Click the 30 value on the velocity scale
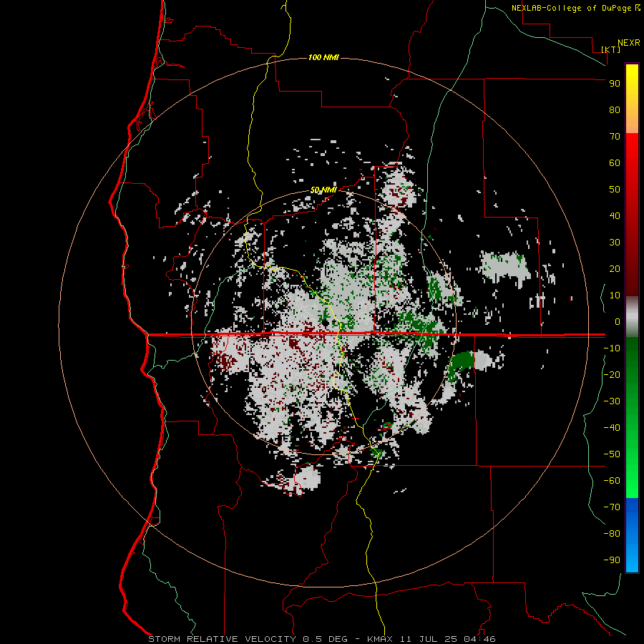The width and height of the screenshot is (644, 644). tap(615, 243)
